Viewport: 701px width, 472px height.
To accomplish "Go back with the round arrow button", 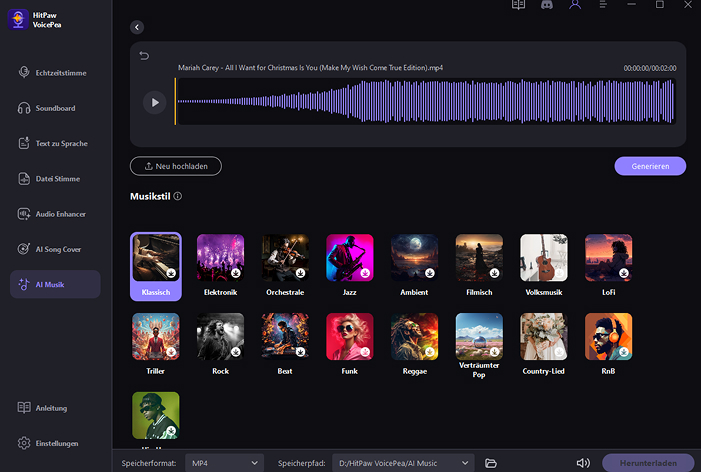I will [x=137, y=27].
